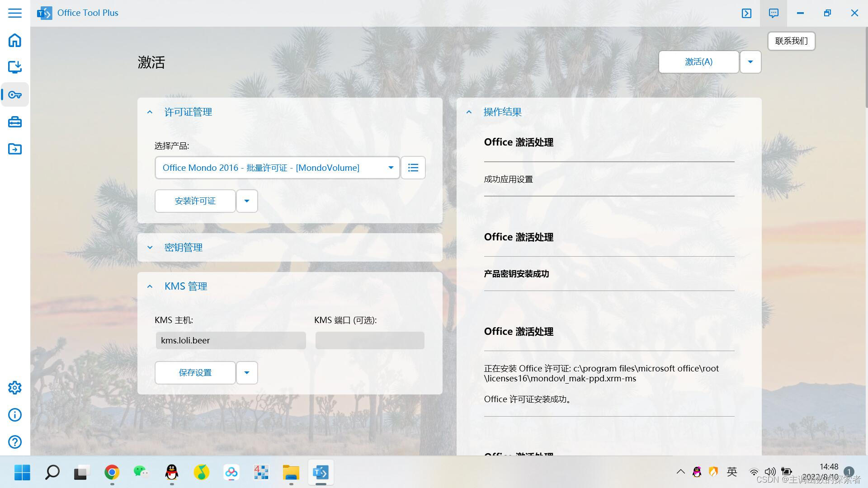Switch input method via 英 indicator

732,472
